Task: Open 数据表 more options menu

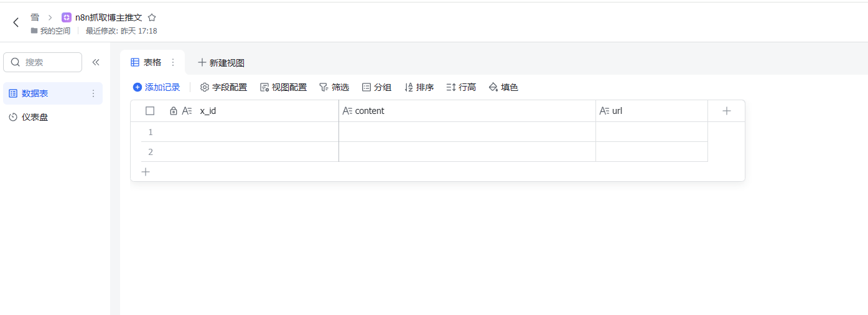Action: pos(93,93)
